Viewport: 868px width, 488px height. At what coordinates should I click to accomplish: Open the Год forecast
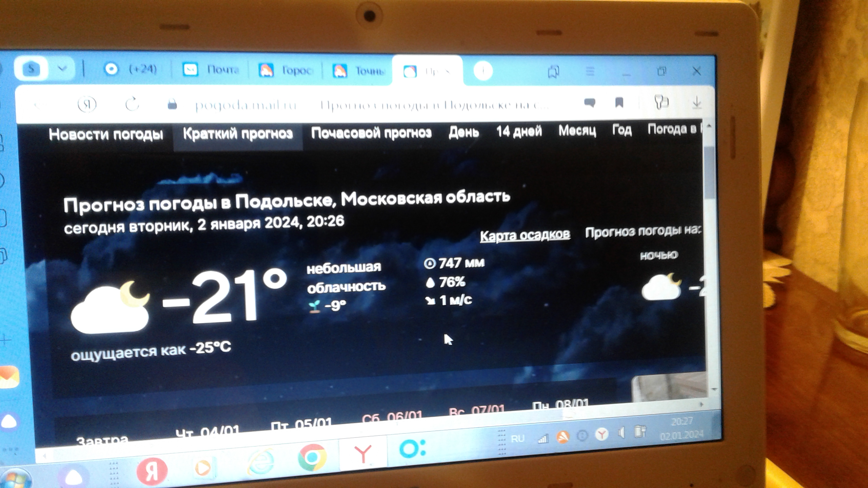coord(622,129)
